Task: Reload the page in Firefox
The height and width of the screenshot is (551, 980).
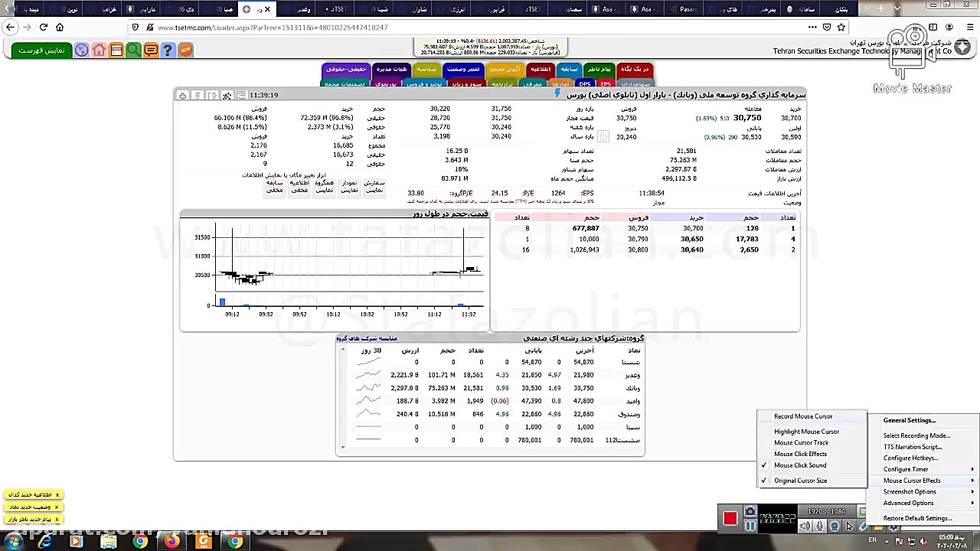Action: pos(44,27)
